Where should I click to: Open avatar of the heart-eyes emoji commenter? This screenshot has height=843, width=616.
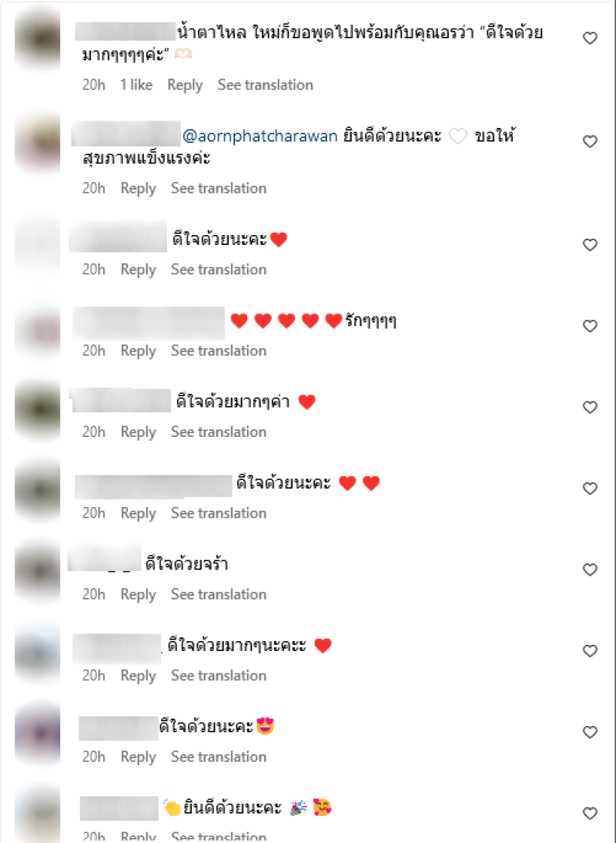tap(38, 732)
